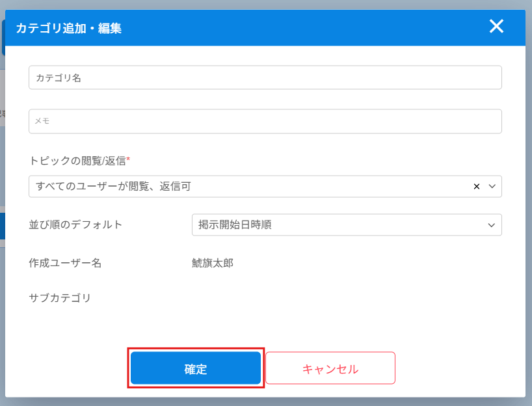Click the 並び順のデフォルト label

75,224
